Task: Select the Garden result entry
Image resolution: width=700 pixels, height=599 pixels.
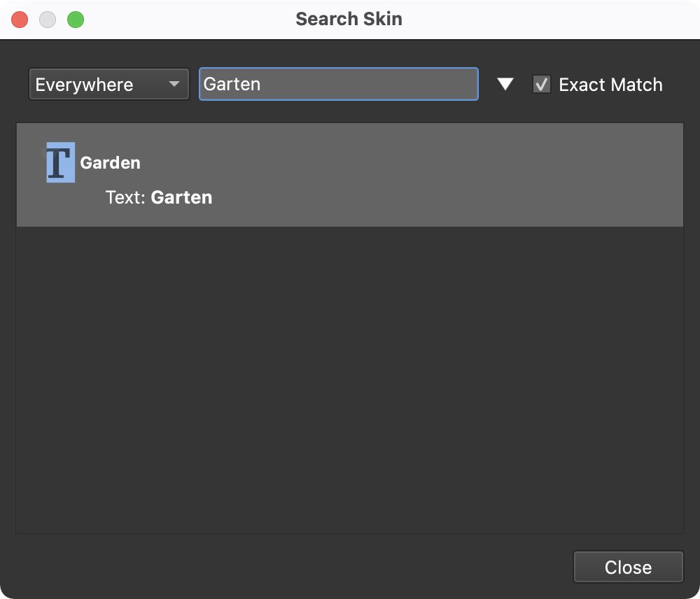Action: pyautogui.click(x=350, y=175)
